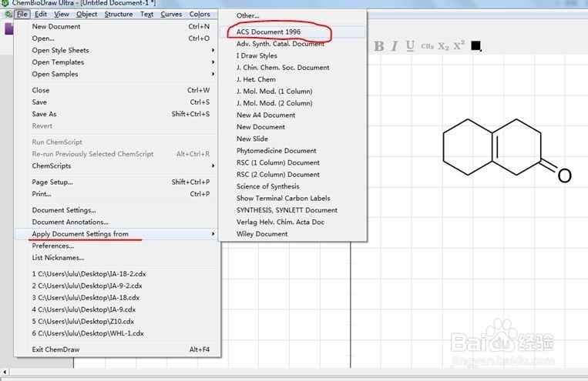Choose New Document from File menu
Viewport: 588px width, 381px height.
pos(116,27)
